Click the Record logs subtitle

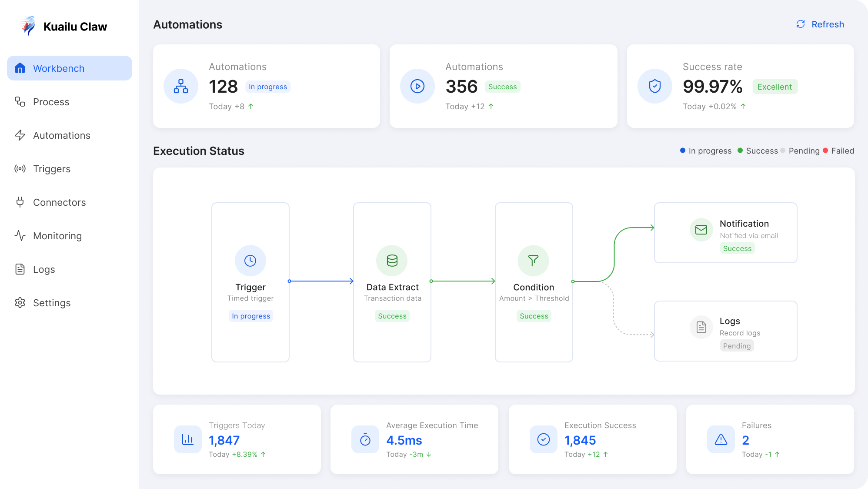pyautogui.click(x=740, y=333)
